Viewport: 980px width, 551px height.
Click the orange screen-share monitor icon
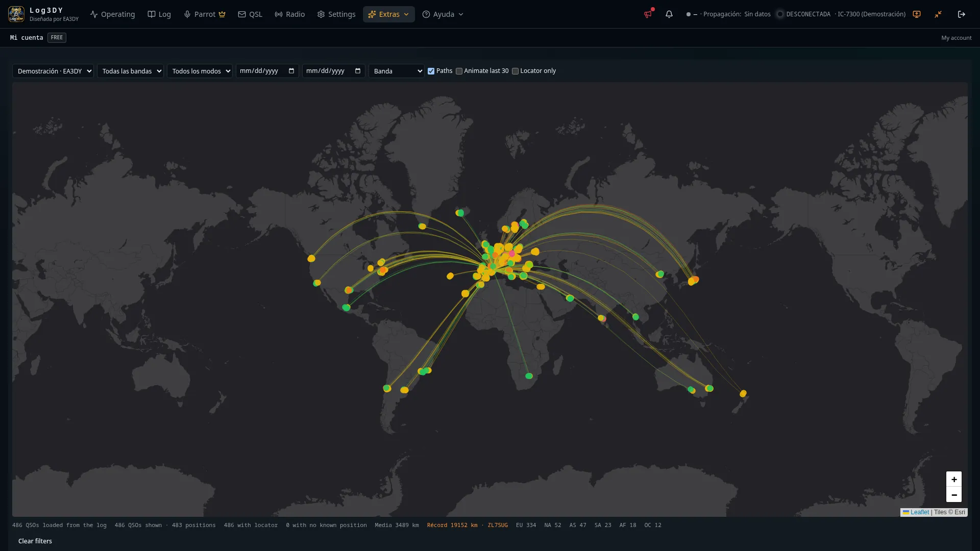click(x=917, y=14)
